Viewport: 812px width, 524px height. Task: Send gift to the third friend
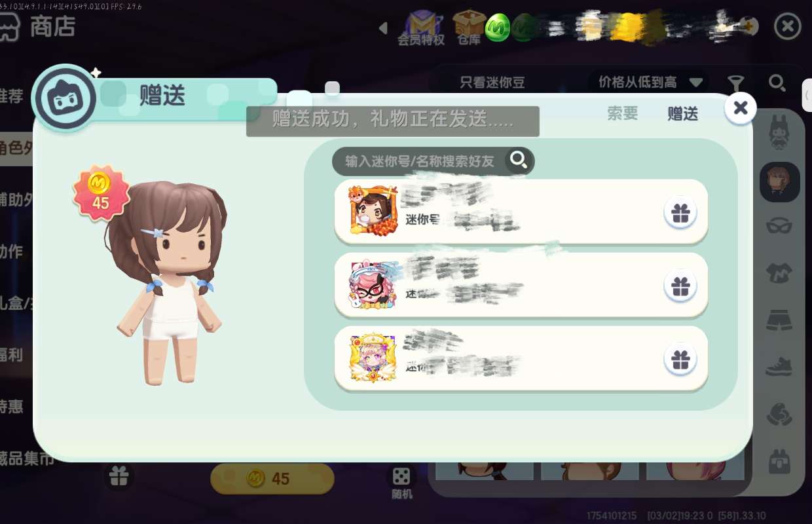tap(680, 360)
